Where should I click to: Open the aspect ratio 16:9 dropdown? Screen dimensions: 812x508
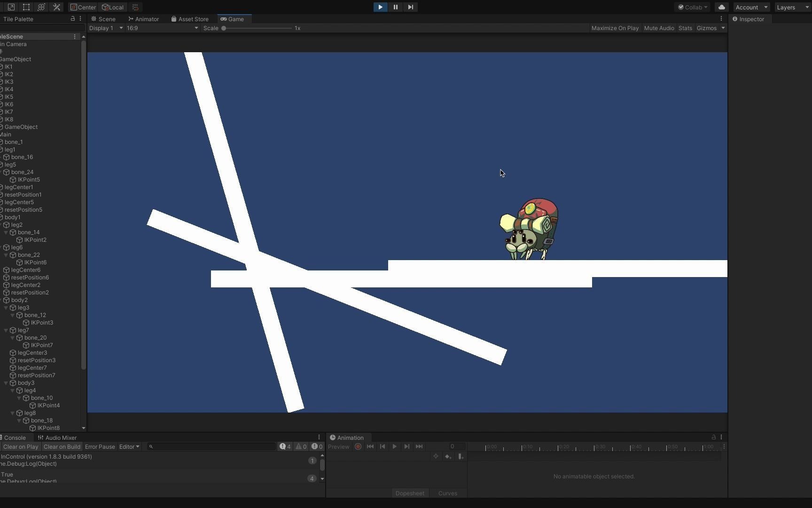point(162,28)
